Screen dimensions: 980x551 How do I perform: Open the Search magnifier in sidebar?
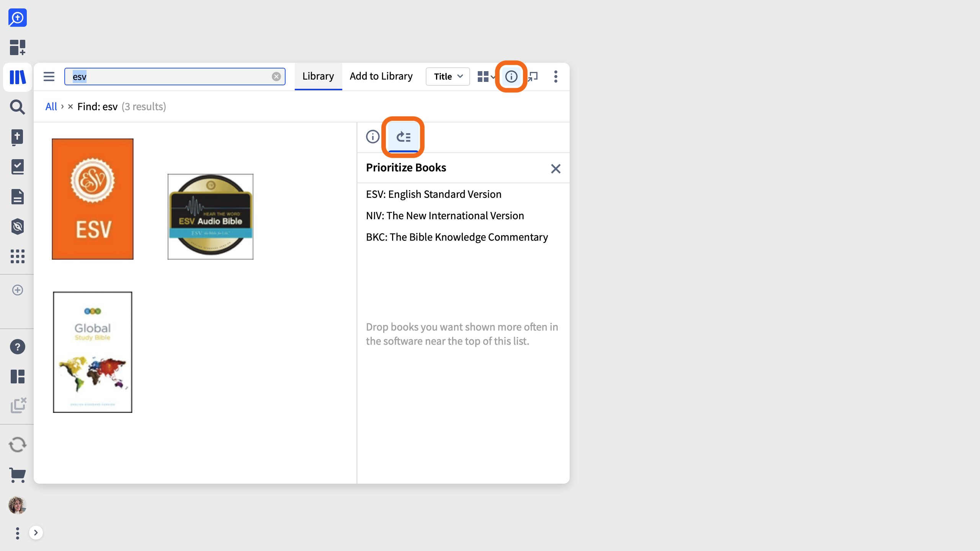(18, 107)
